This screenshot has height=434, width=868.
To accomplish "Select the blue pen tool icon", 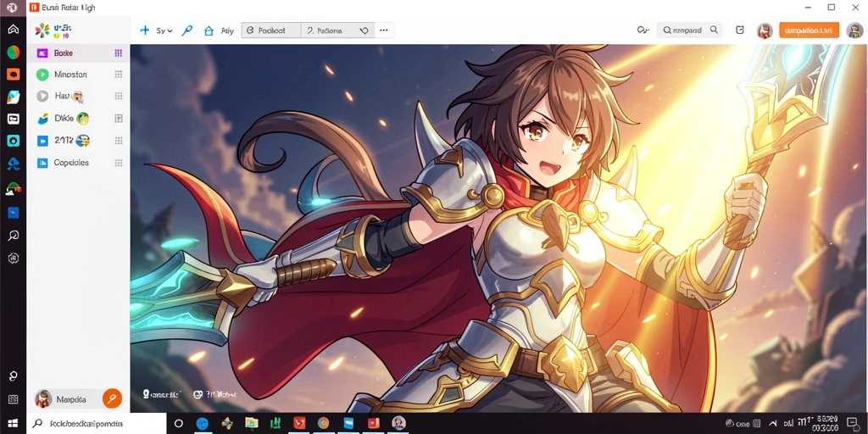I will [187, 31].
